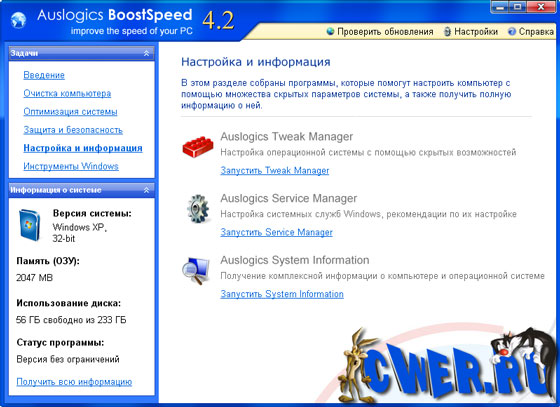
Task: Open the Настройки menu item
Action: click(x=476, y=31)
